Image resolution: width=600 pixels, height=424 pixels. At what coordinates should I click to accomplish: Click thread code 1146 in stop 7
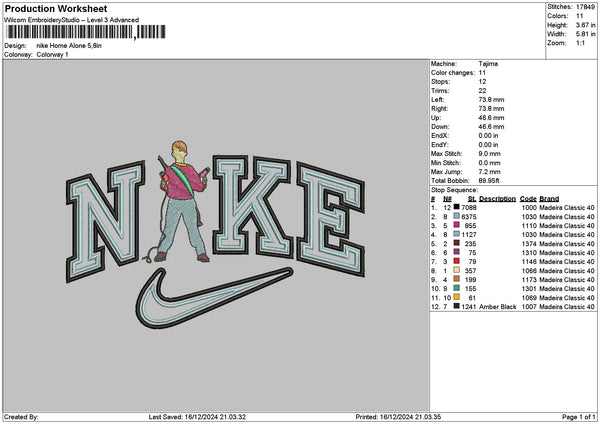coord(529,262)
